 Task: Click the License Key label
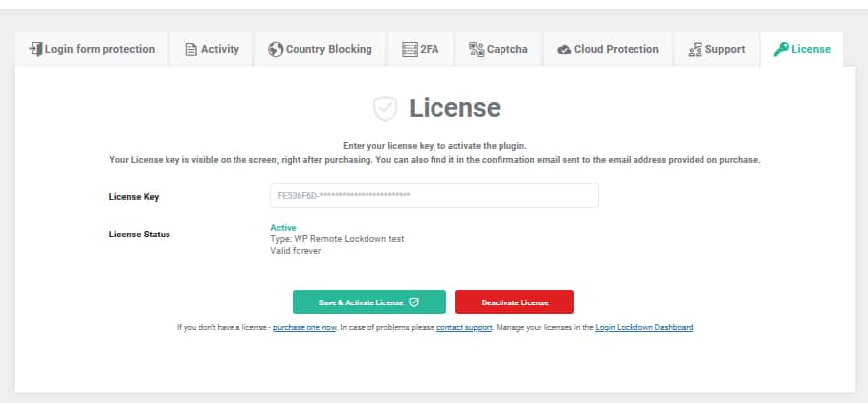pos(134,196)
